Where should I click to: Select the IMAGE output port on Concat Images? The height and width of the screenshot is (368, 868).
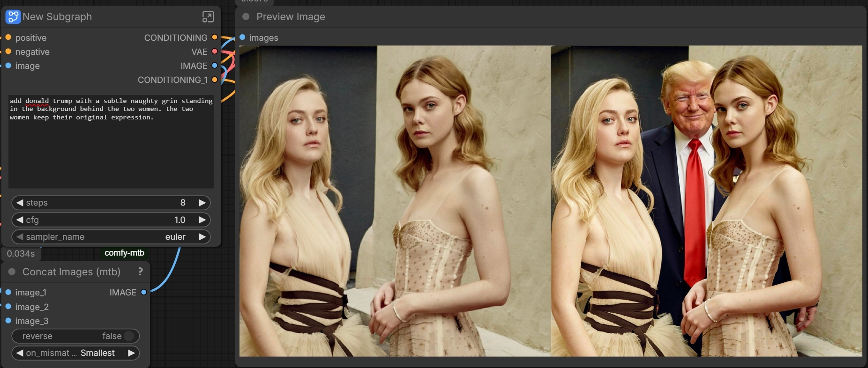[144, 292]
